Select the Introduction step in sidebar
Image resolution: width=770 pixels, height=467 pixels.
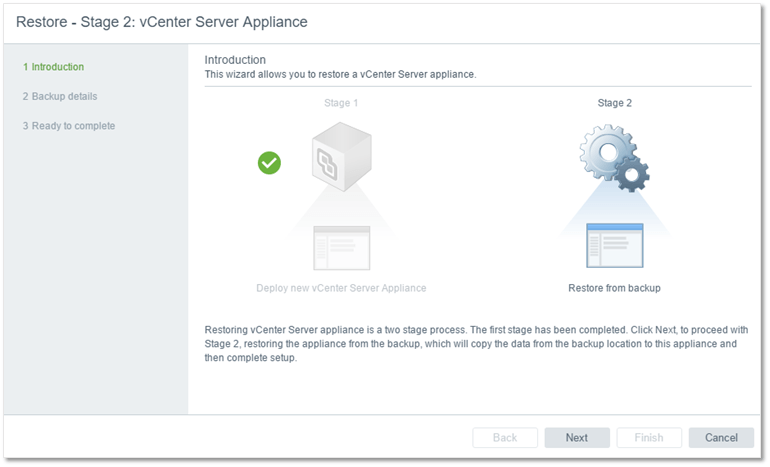[x=54, y=67]
